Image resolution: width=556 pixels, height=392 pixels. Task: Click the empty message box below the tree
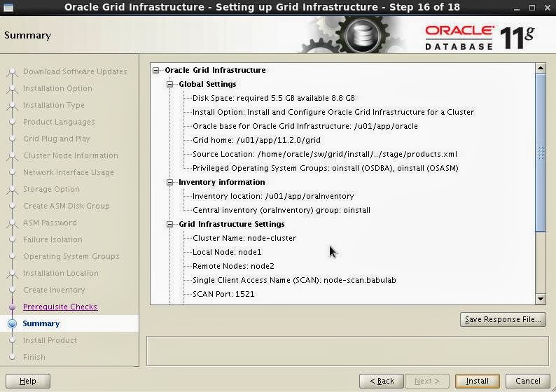(347, 351)
